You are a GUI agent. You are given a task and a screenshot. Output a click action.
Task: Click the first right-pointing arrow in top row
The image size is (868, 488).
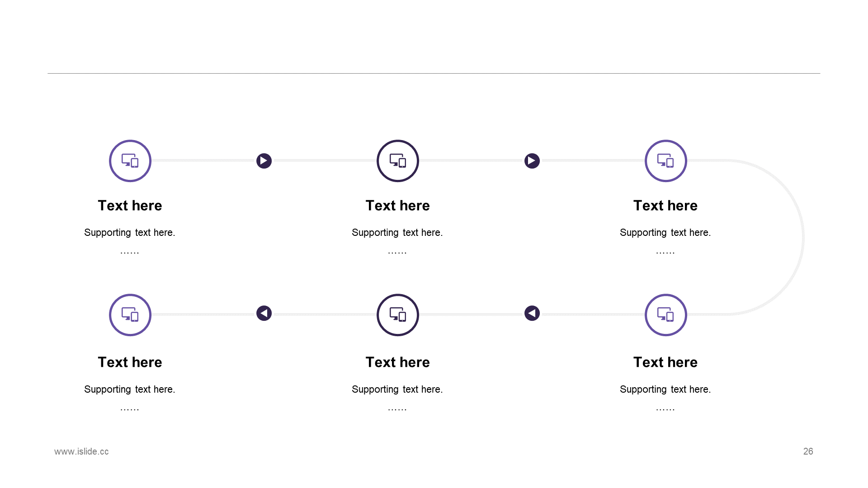point(264,161)
